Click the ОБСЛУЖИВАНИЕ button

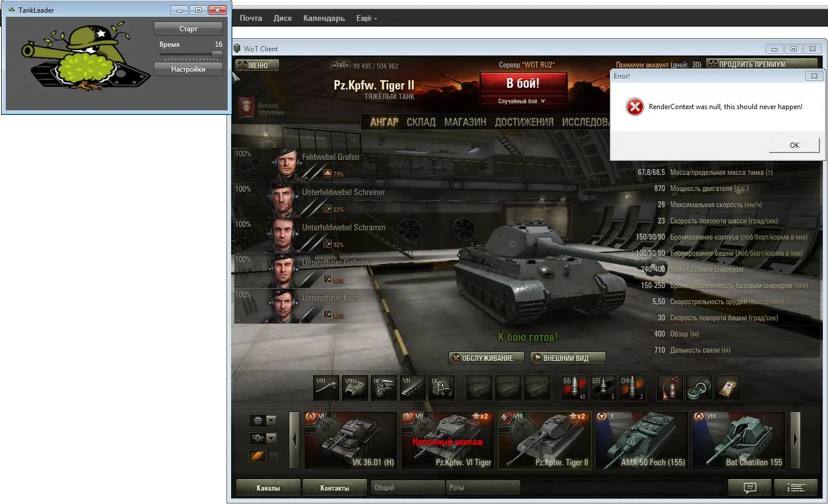click(487, 358)
